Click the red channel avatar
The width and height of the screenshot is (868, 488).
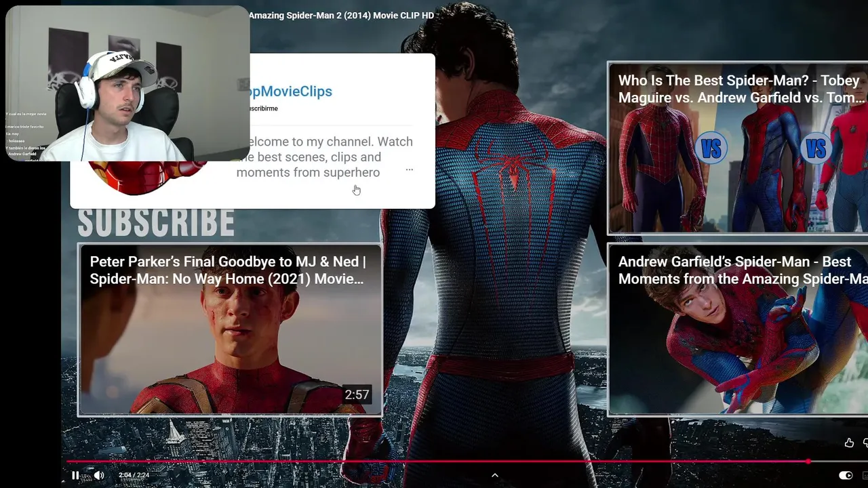click(146, 178)
